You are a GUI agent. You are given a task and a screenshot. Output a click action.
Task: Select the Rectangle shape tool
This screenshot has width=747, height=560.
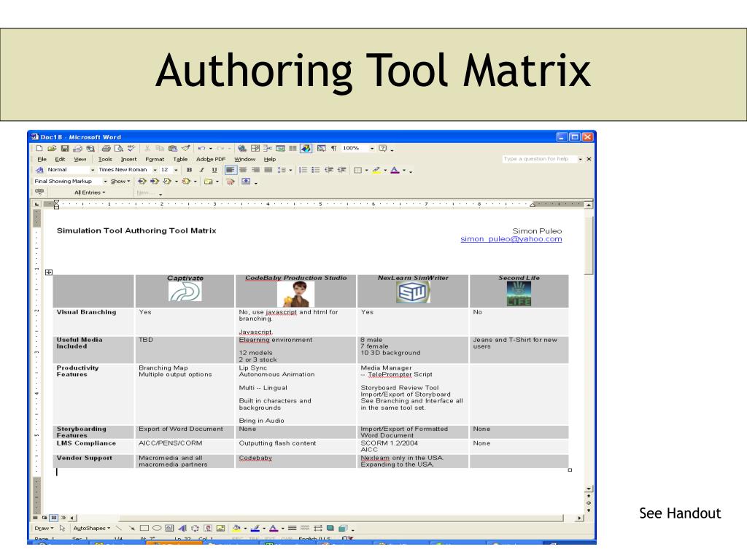[x=144, y=528]
